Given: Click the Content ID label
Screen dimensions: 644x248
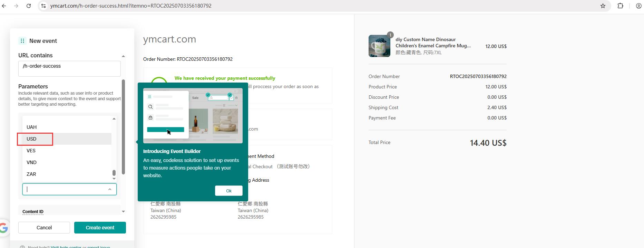Looking at the screenshot, I should point(33,212).
